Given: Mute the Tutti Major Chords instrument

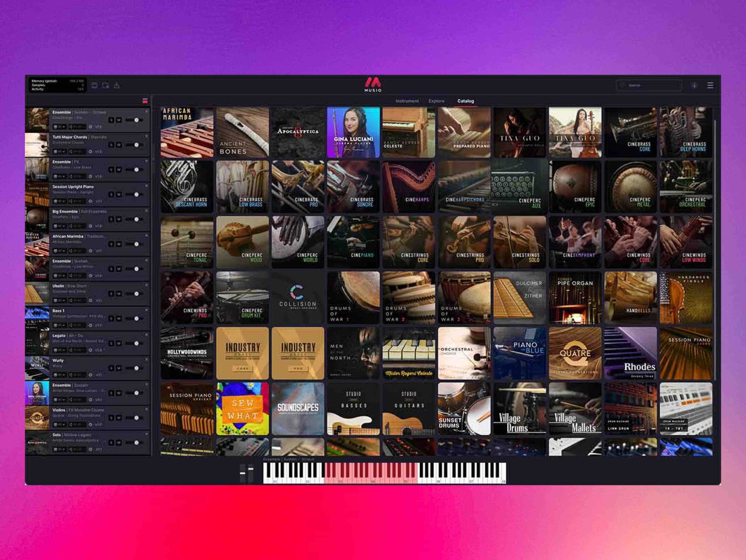Looking at the screenshot, I should (x=119, y=145).
